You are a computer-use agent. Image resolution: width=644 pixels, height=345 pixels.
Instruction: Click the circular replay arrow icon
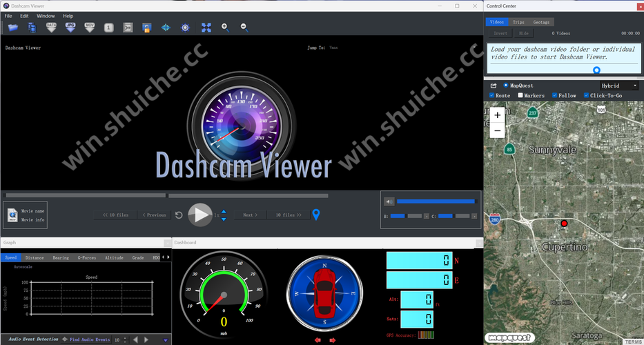179,215
